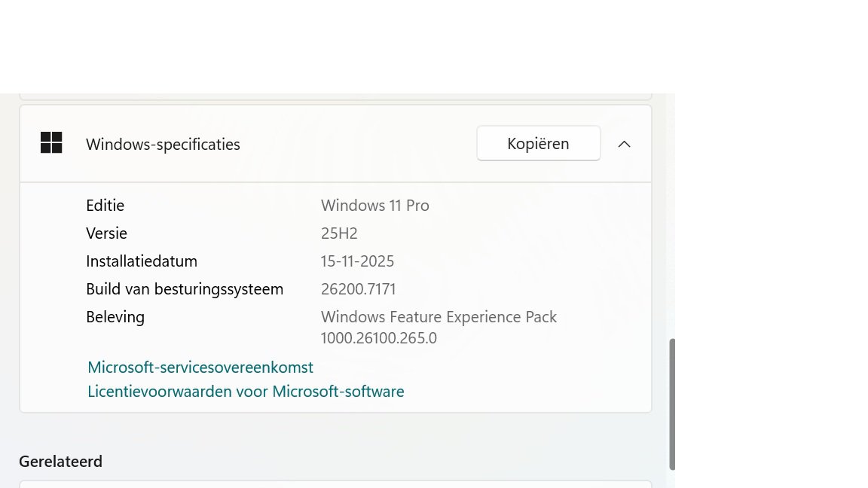Screen dimensions: 868x488
Task: Click the Versie label
Action: tap(106, 233)
